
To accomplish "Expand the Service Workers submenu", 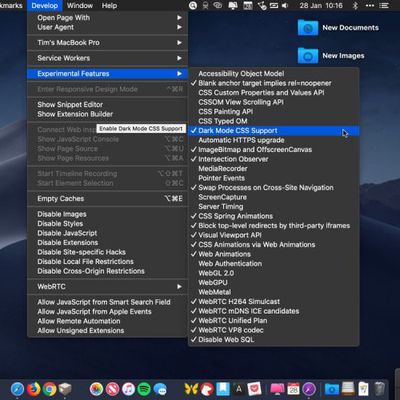I will coord(107,58).
